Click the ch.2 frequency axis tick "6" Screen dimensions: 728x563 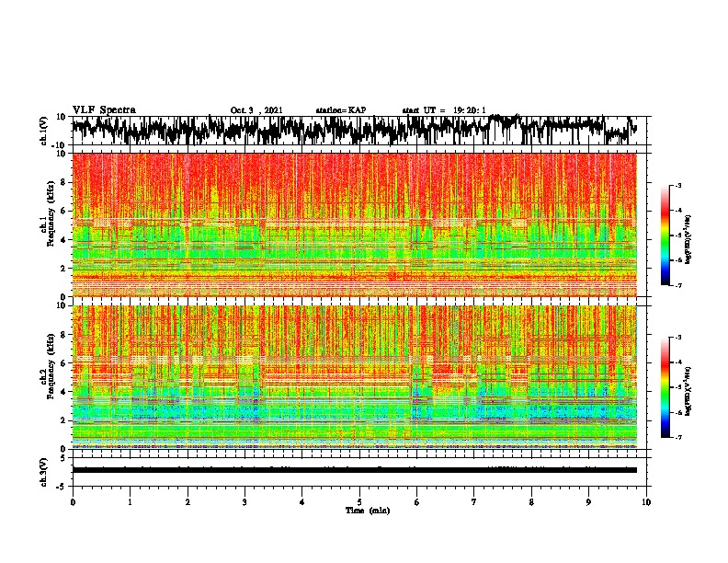[x=64, y=363]
